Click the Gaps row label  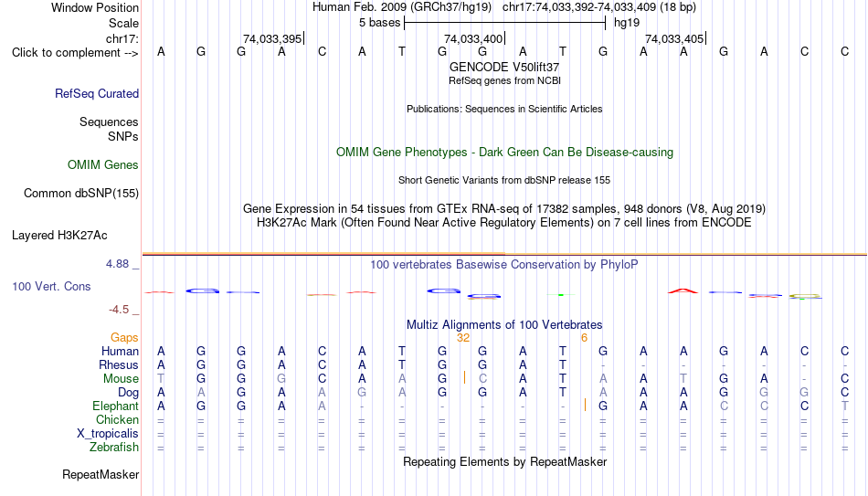(x=124, y=337)
